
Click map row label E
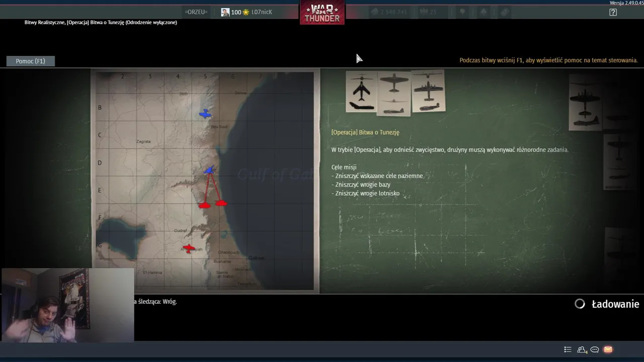pyautogui.click(x=100, y=190)
